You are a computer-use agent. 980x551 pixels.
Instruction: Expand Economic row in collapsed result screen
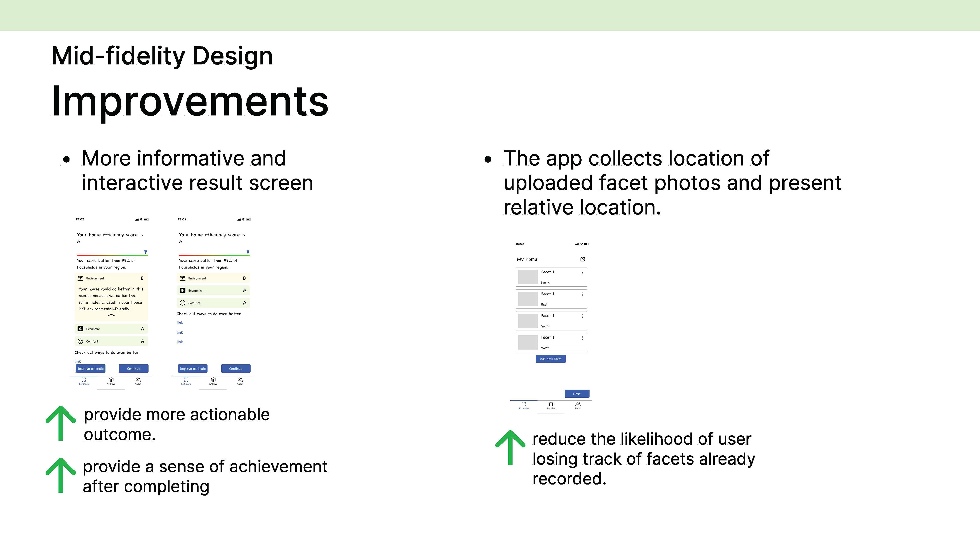pyautogui.click(x=213, y=291)
